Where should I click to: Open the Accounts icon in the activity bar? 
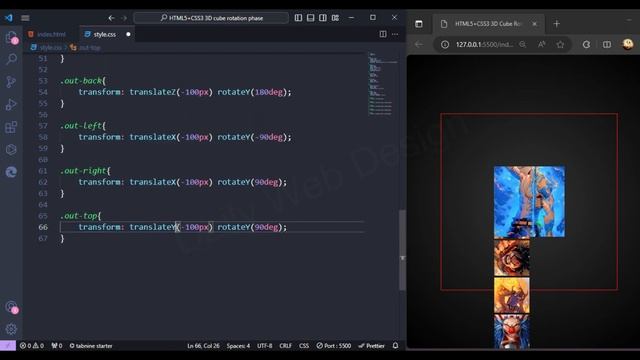(x=11, y=307)
